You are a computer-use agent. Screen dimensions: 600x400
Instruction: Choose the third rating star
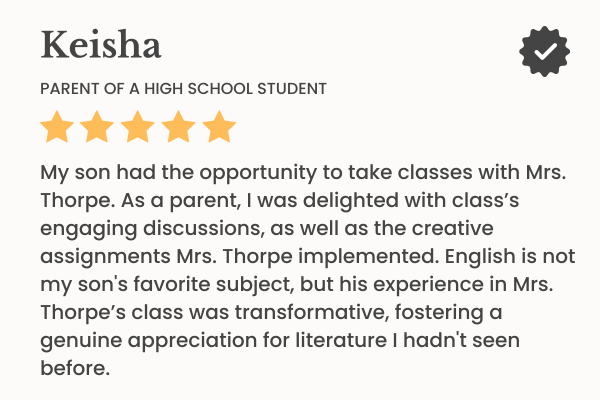(138, 127)
